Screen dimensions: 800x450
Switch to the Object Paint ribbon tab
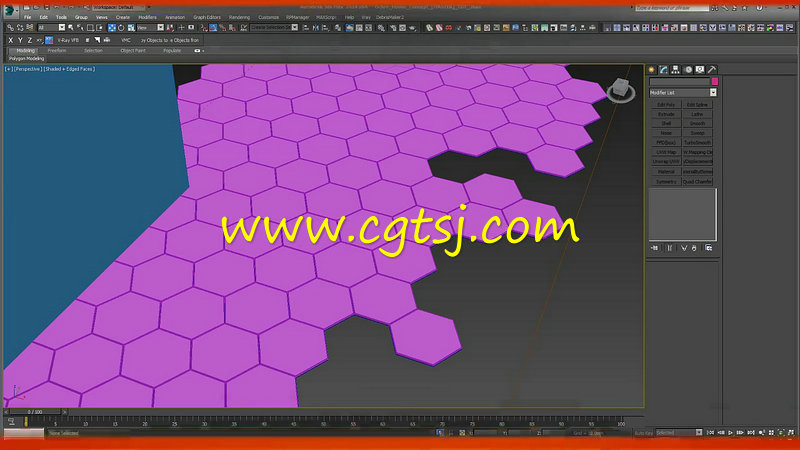pos(133,51)
